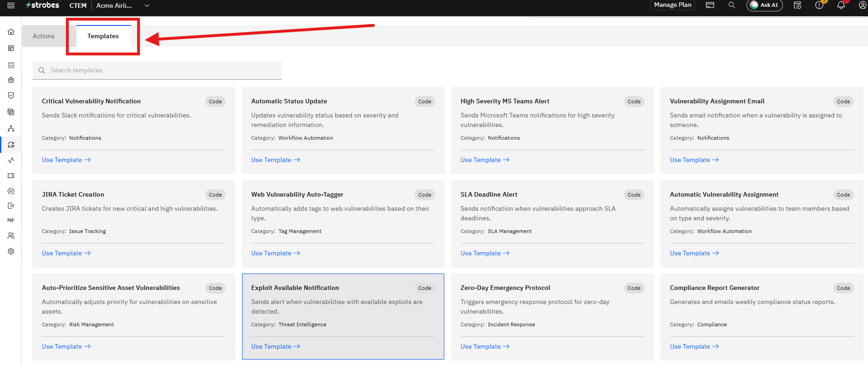Click the 'Compliance Report Generator' card title
The height and width of the screenshot is (365, 868).
click(715, 288)
